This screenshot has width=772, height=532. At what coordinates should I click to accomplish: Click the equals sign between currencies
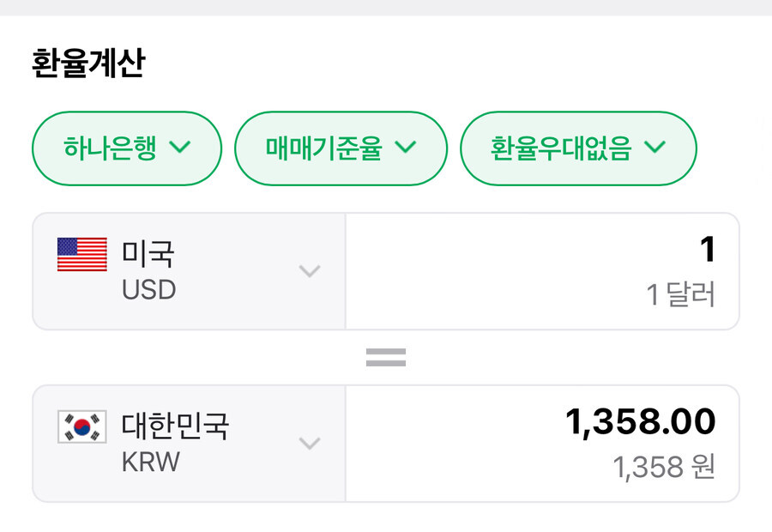tap(386, 358)
